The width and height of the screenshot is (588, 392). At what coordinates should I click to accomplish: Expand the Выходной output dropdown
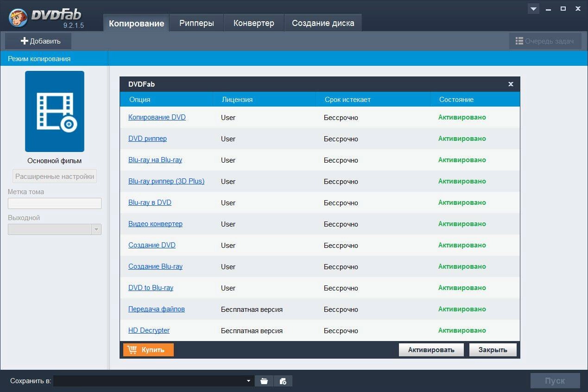[96, 229]
